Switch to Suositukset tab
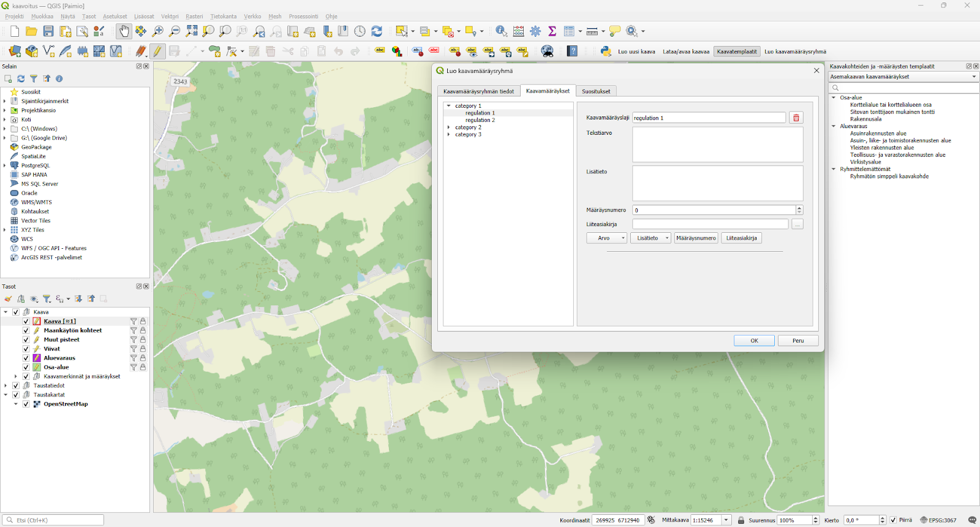 [596, 91]
